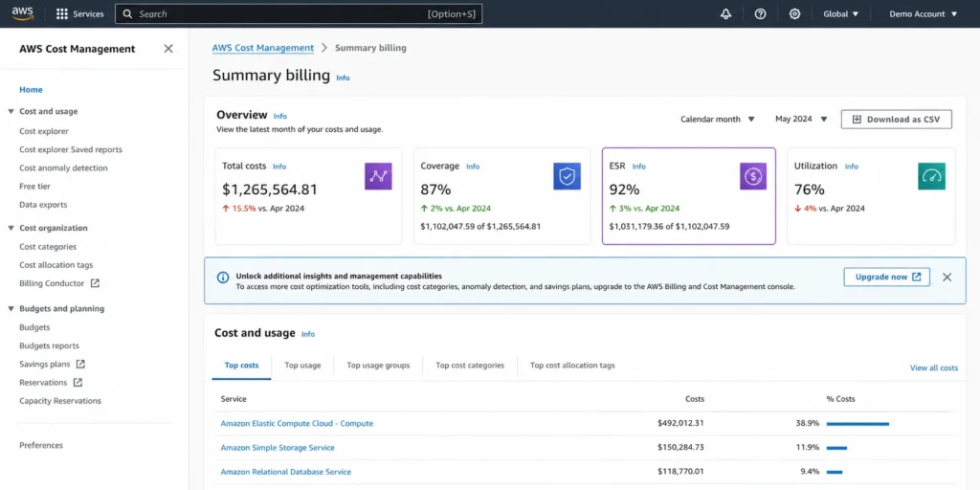Open Preferences in the sidebar

[41, 445]
